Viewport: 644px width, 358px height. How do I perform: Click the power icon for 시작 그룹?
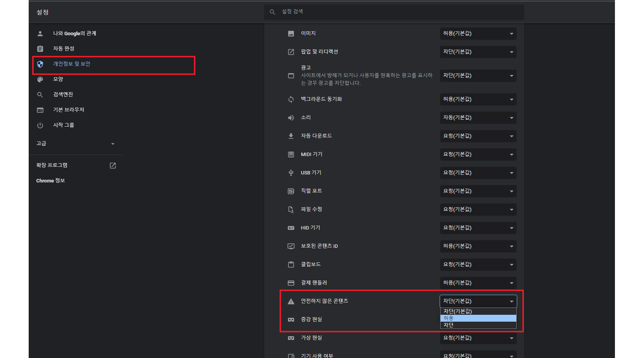[x=40, y=125]
